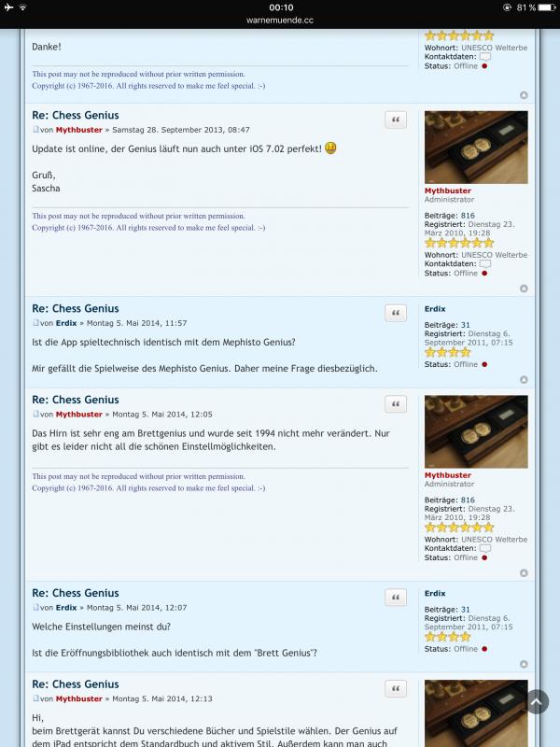Tap the warnemuende.cc address bar
This screenshot has width=560, height=747.
coord(280,20)
